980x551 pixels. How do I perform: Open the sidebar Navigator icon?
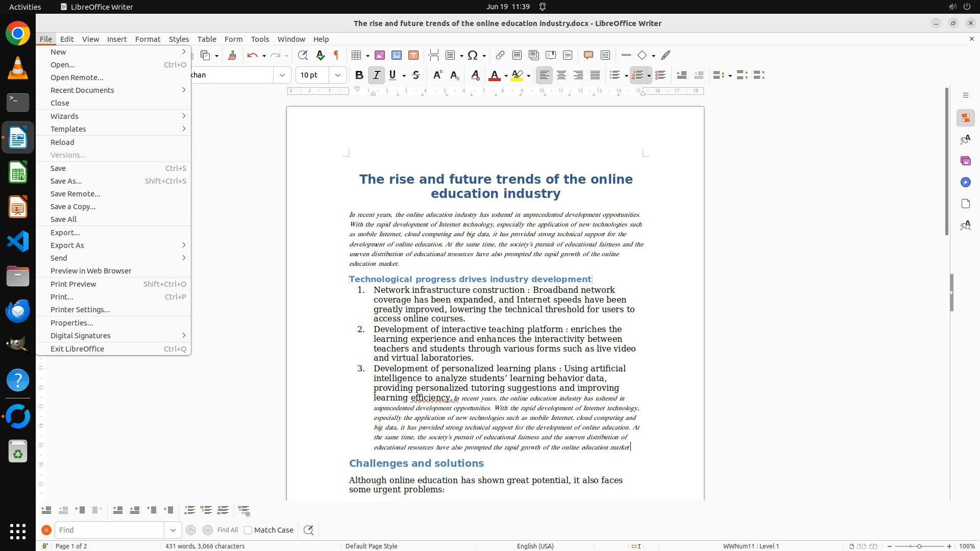pos(965,182)
